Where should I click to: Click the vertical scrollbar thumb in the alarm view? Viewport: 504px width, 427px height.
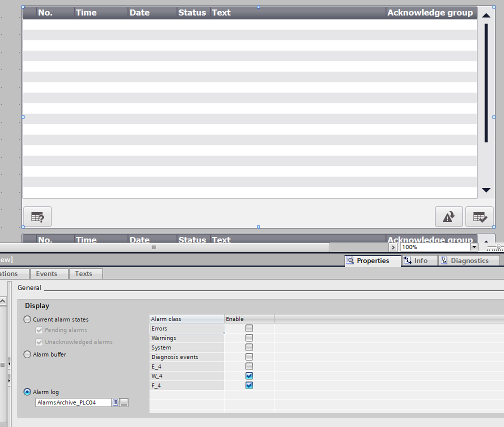tap(486, 83)
